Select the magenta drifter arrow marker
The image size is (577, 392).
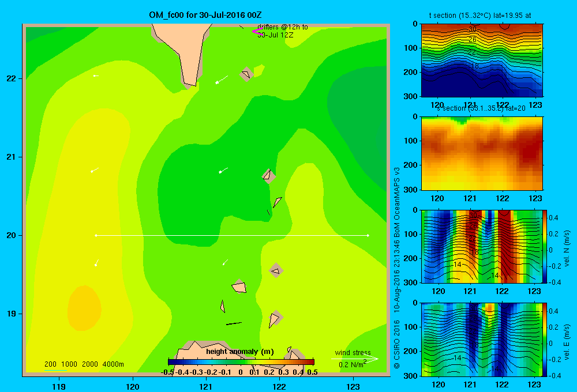257,31
